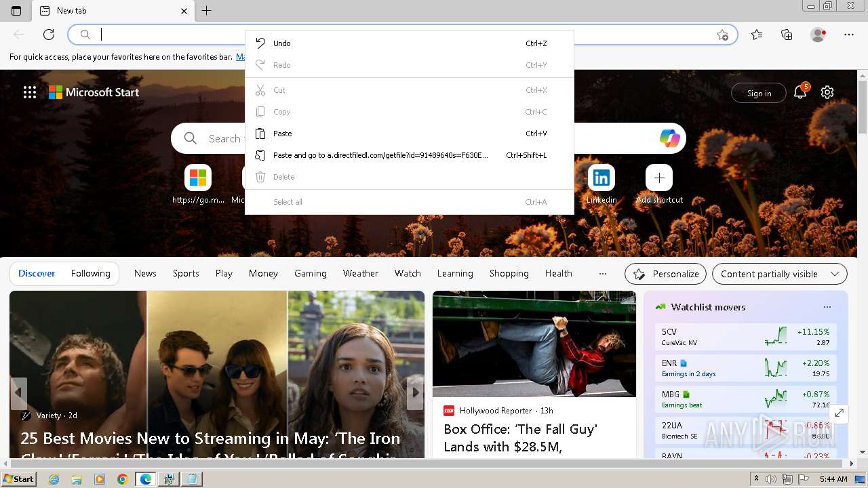Open the 5CV CureVac stock row
This screenshot has width=868, height=488.
click(x=745, y=337)
